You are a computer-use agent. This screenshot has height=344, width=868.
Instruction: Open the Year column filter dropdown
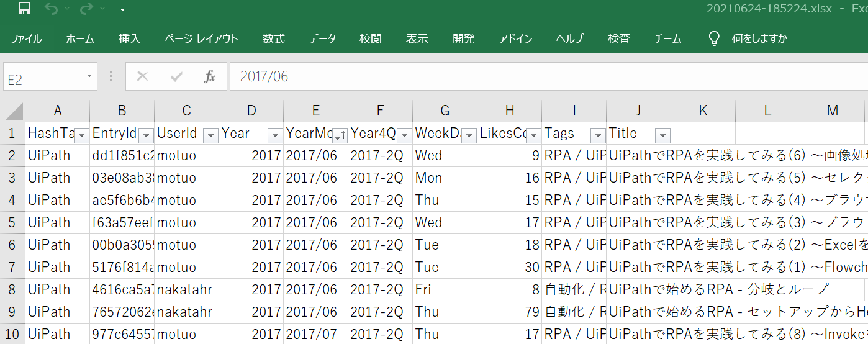click(276, 136)
